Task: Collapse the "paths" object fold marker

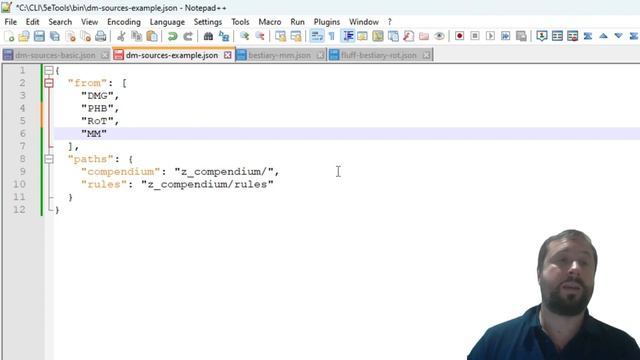Action: pyautogui.click(x=49, y=159)
